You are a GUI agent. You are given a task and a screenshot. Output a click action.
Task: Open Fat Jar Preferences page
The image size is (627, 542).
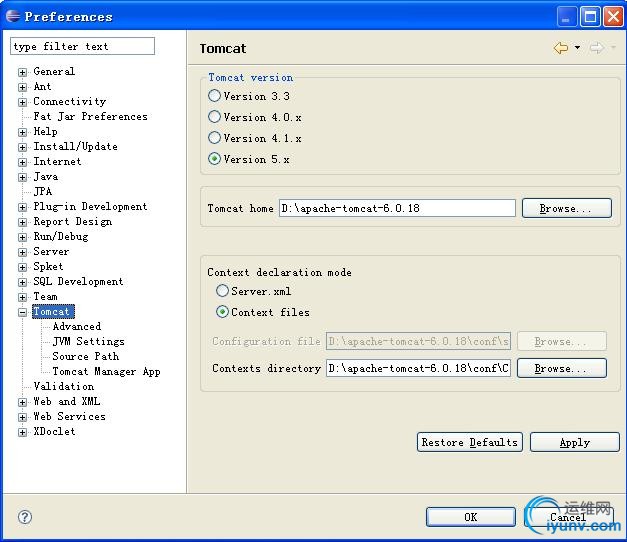(90, 116)
